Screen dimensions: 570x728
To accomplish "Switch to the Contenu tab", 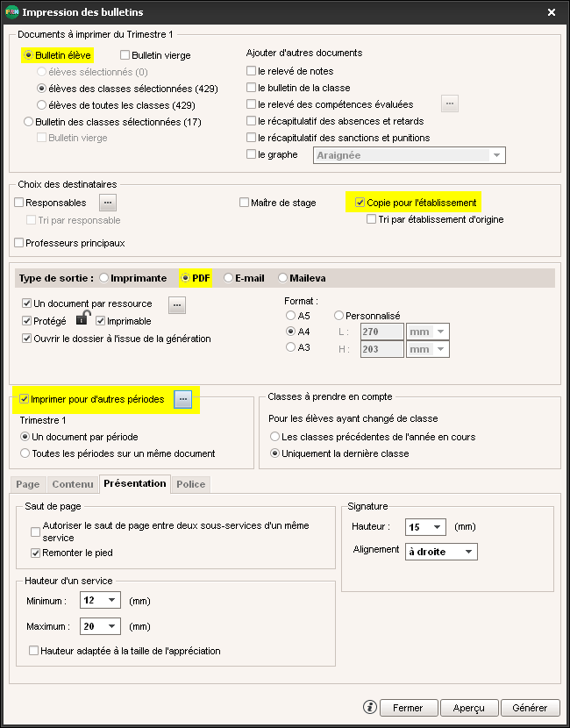I will point(73,484).
